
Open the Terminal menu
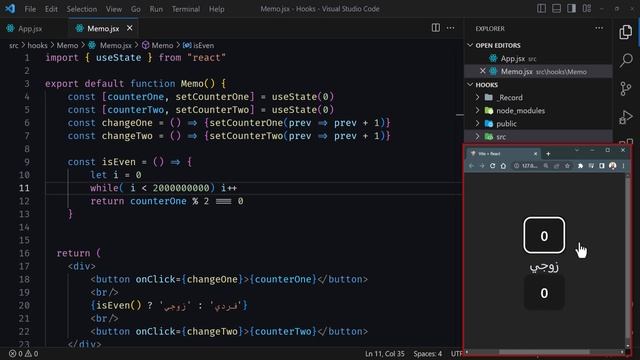coord(186,9)
